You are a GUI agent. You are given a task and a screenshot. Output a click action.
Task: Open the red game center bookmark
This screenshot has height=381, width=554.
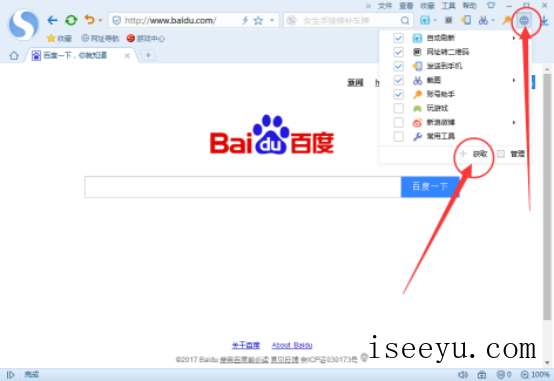(x=146, y=38)
